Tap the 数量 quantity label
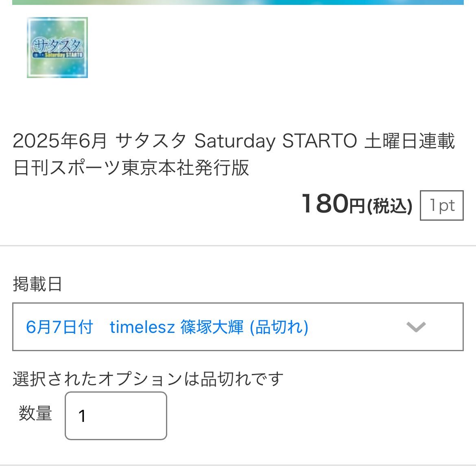 click(35, 413)
